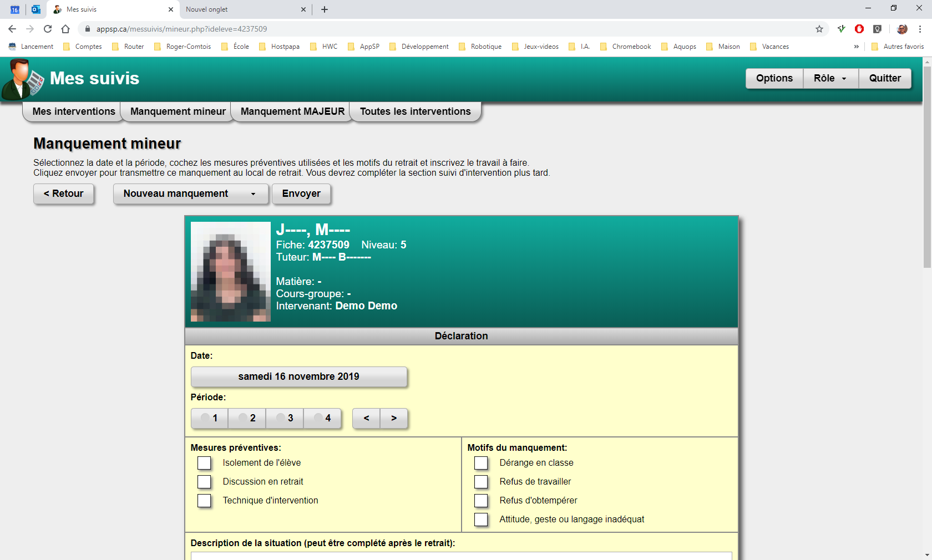Image resolution: width=932 pixels, height=560 pixels.
Task: Click the samedi 16 novembre 2019 date button
Action: coord(298,376)
